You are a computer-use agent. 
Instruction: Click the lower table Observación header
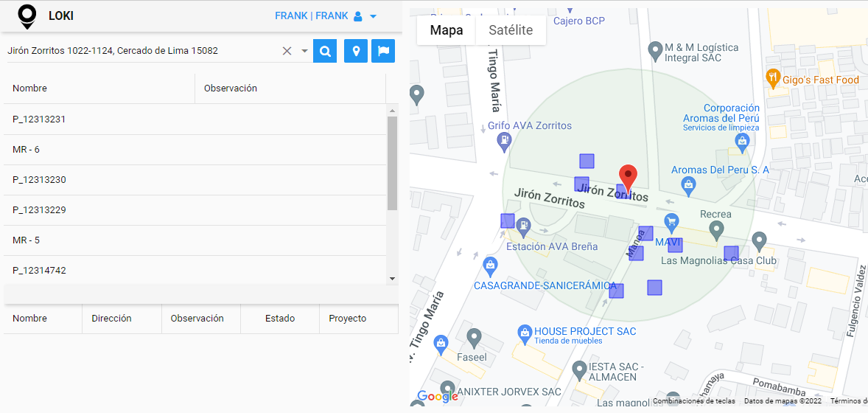point(197,318)
